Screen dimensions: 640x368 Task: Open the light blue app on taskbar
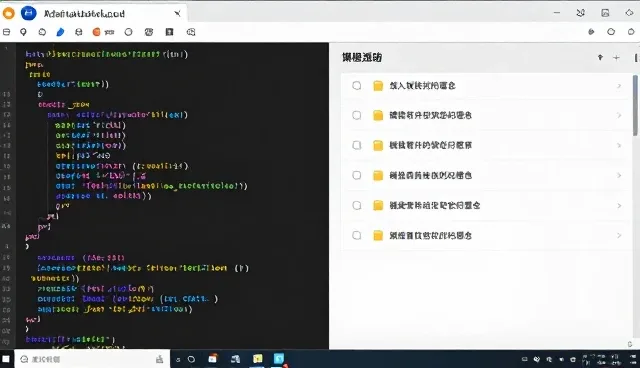[x=279, y=359]
